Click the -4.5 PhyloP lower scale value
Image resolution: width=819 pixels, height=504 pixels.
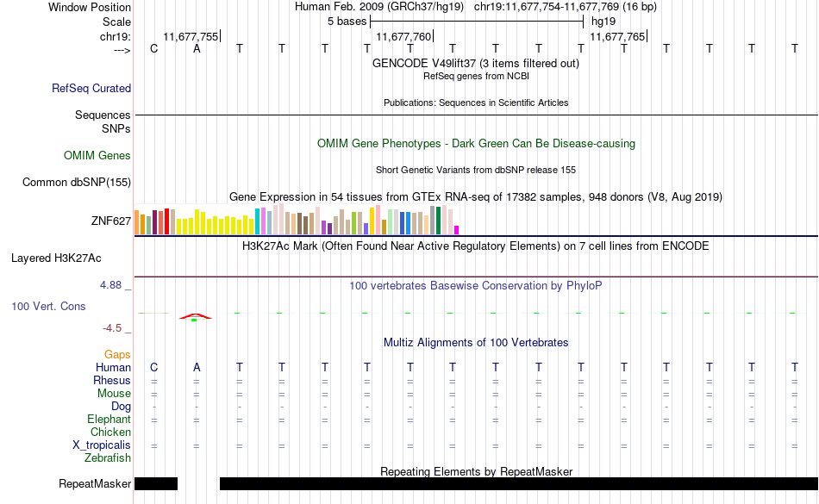(112, 327)
